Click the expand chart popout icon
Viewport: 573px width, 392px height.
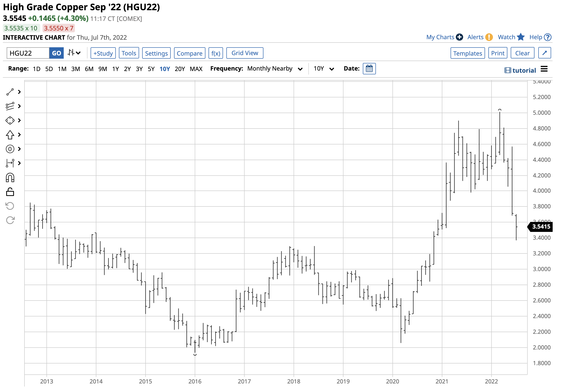pos(545,53)
